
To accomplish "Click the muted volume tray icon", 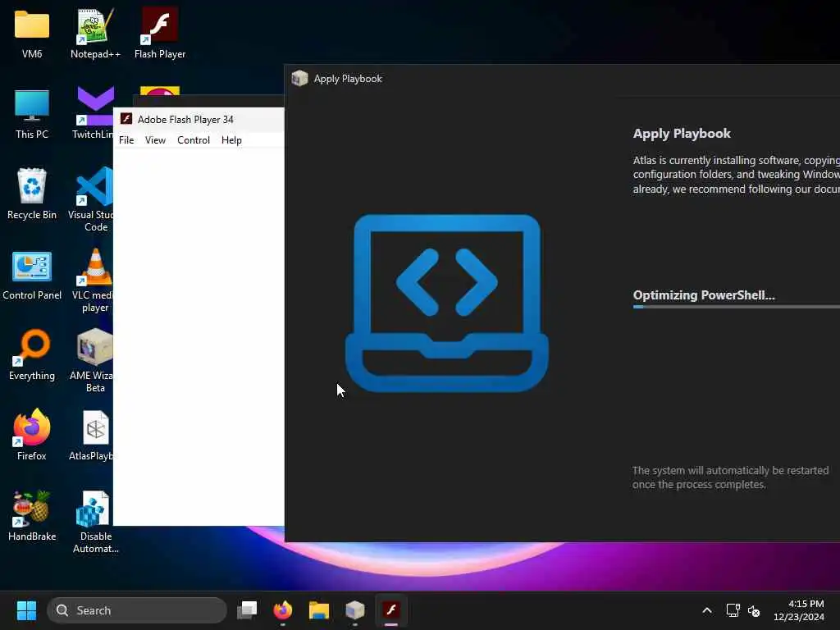I will (x=754, y=610).
